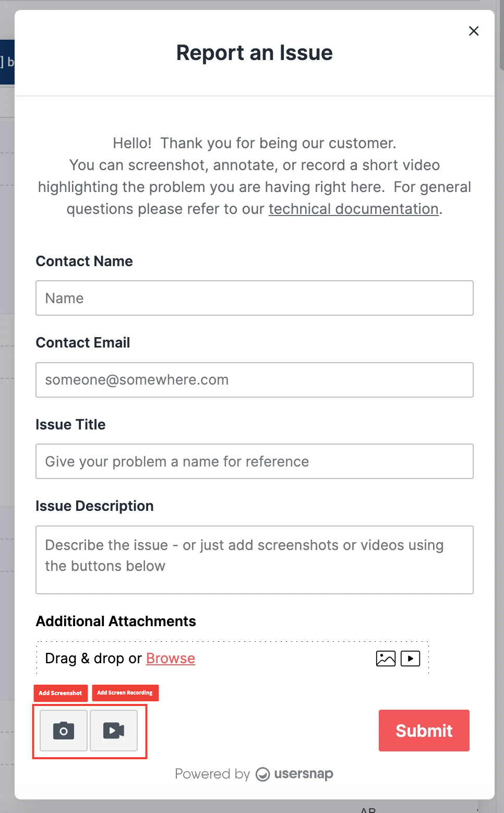Image resolution: width=504 pixels, height=813 pixels.
Task: Browse for an attachment file
Action: (x=170, y=659)
